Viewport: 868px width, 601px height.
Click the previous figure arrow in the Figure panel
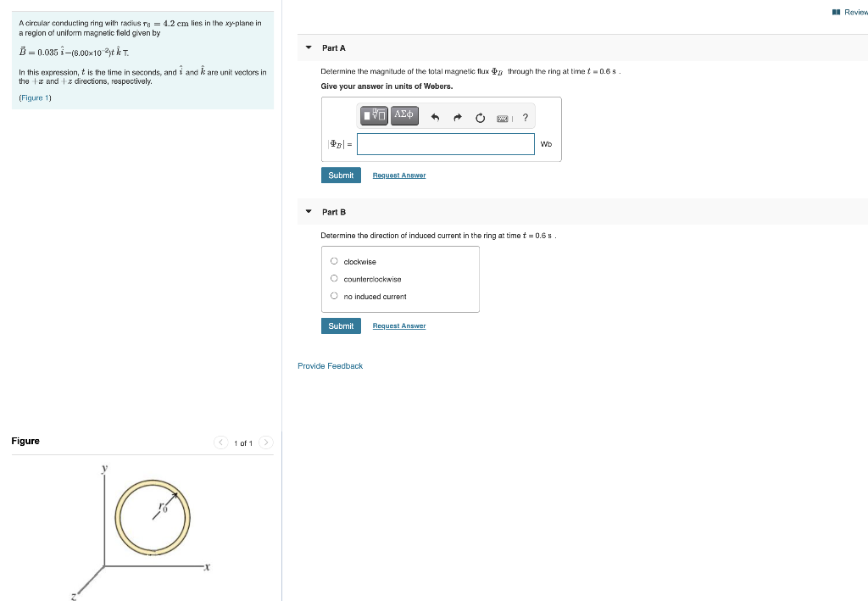pyautogui.click(x=220, y=442)
